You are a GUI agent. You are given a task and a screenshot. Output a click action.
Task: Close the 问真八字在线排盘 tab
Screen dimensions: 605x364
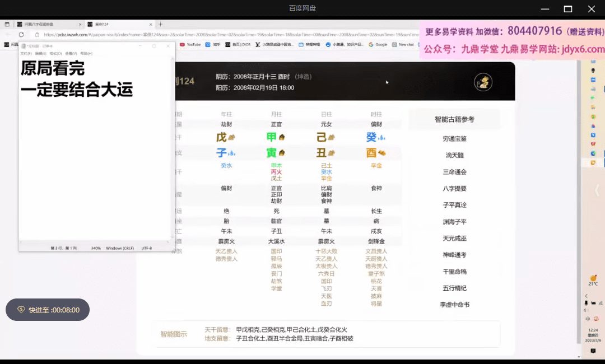(x=80, y=25)
